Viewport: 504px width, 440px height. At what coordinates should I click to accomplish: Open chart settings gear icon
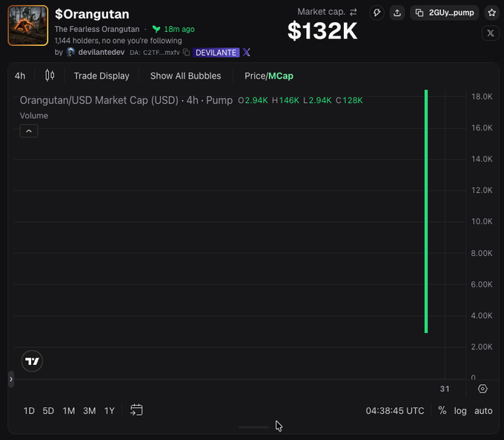(483, 389)
